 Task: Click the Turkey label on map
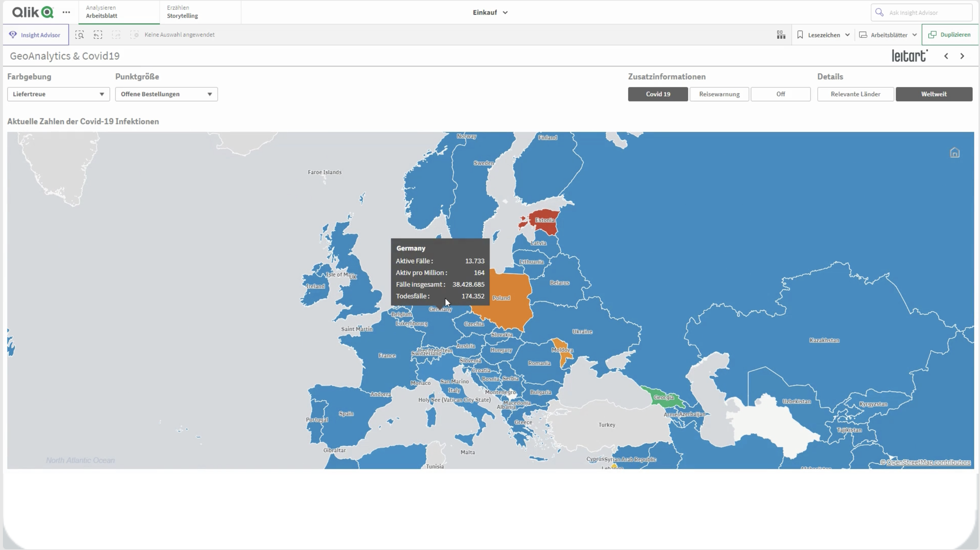[x=606, y=425]
